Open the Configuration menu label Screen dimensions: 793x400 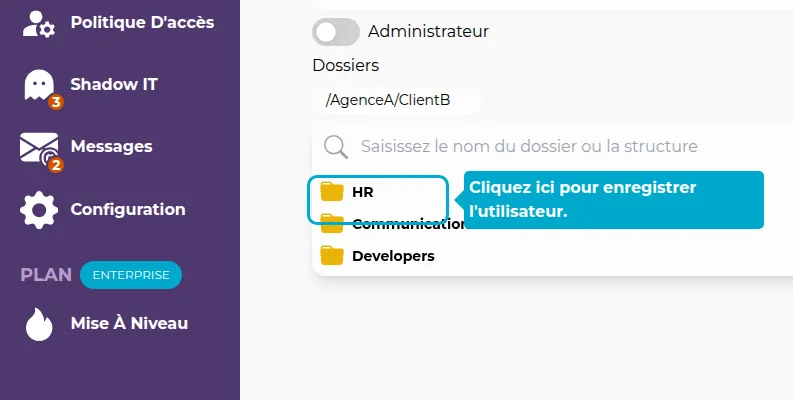click(128, 210)
